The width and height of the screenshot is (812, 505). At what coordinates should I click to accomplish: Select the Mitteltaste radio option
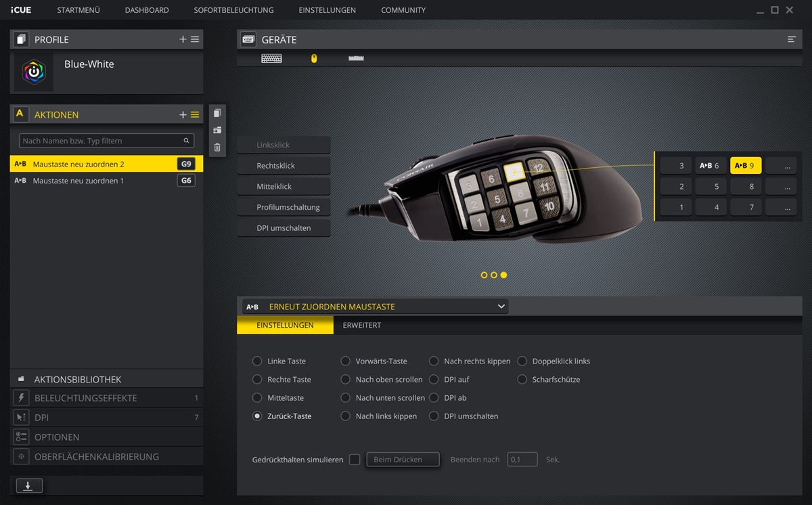(x=257, y=398)
